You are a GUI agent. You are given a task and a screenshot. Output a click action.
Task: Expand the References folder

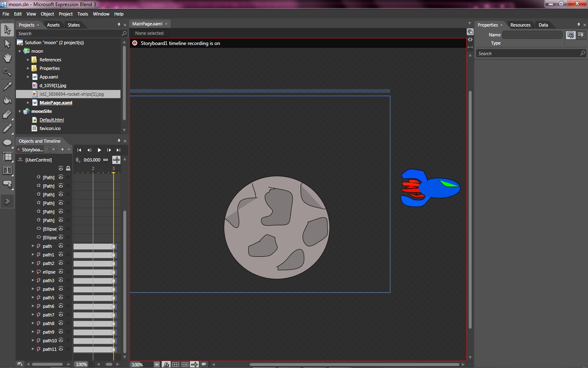28,60
